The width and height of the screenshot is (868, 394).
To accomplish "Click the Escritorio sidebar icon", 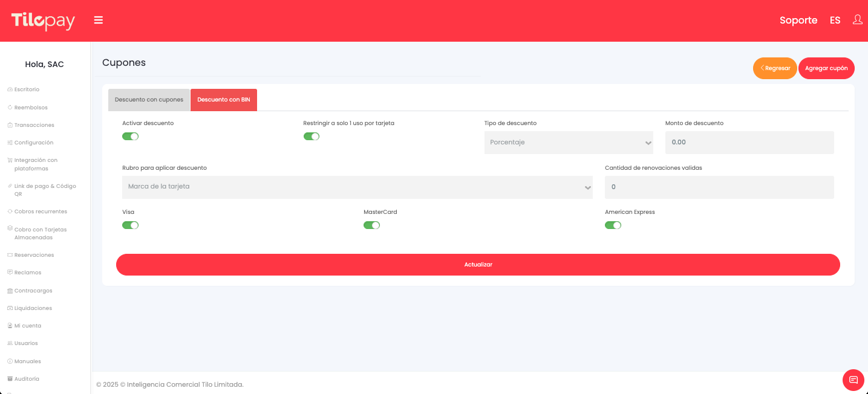I will click(10, 89).
